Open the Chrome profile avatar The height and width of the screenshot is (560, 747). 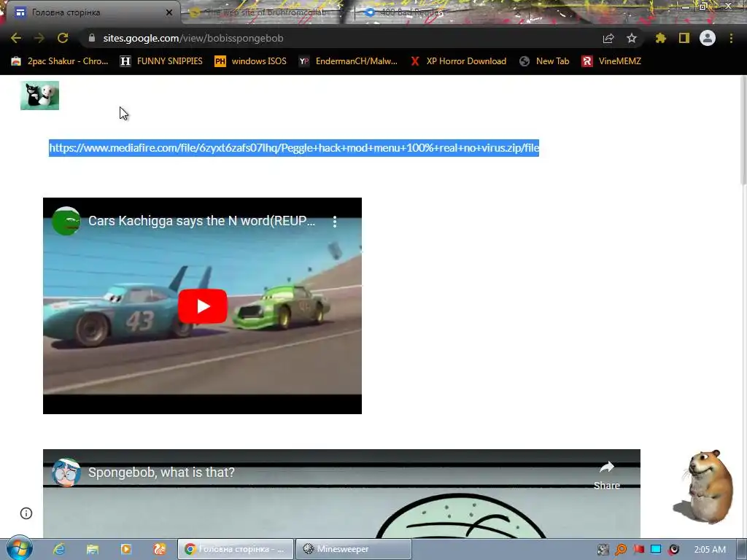[x=708, y=38]
